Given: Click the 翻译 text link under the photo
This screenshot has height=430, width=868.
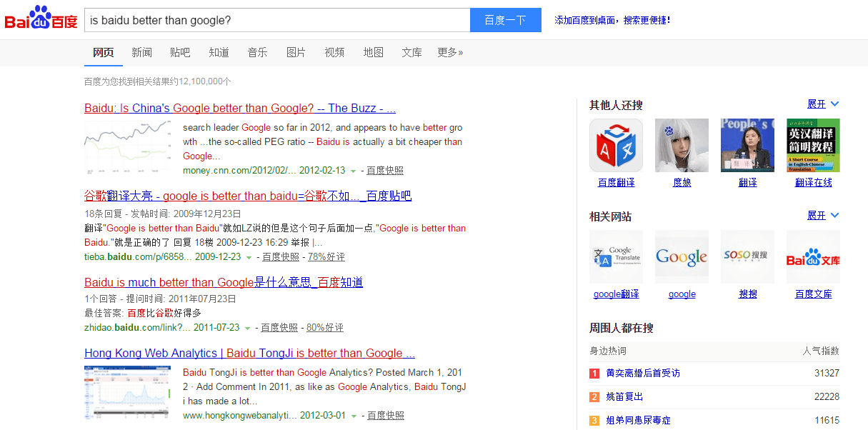Looking at the screenshot, I should click(747, 183).
